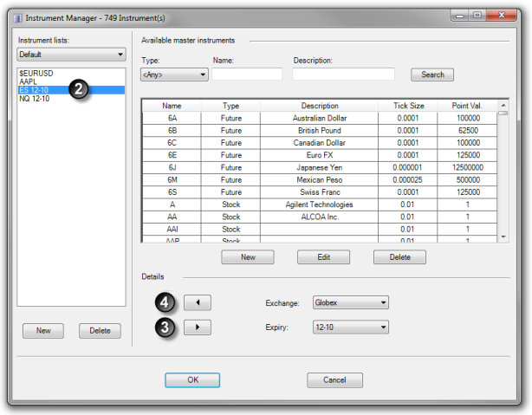
Task: Click the British Pound description cell
Action: 319,130
